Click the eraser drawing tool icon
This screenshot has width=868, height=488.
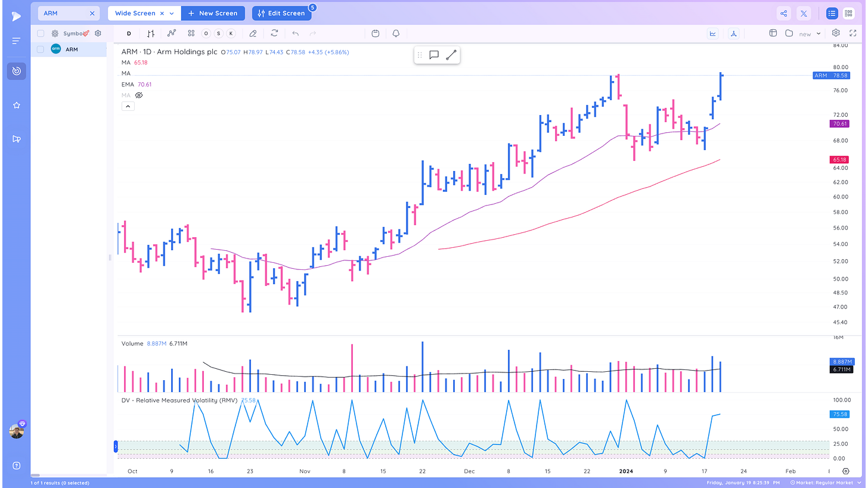tap(253, 33)
